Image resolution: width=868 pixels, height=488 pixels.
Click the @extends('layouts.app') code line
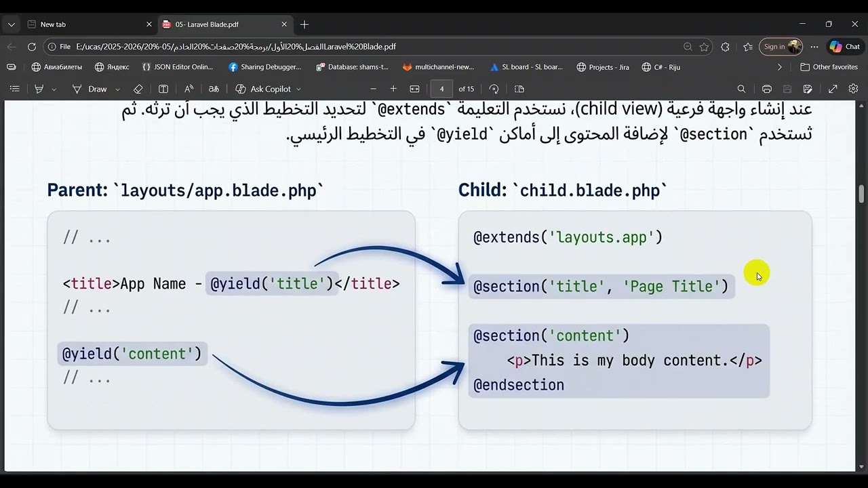[568, 237]
